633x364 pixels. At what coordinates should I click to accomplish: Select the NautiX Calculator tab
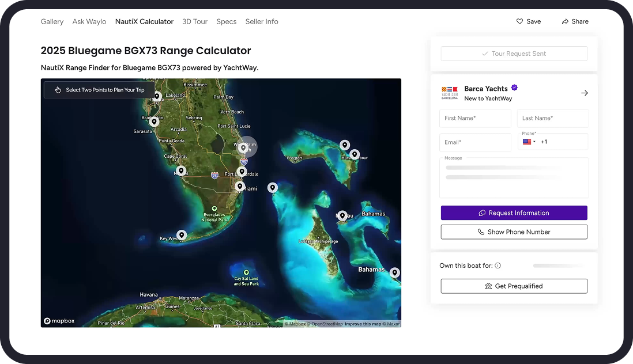pos(144,21)
